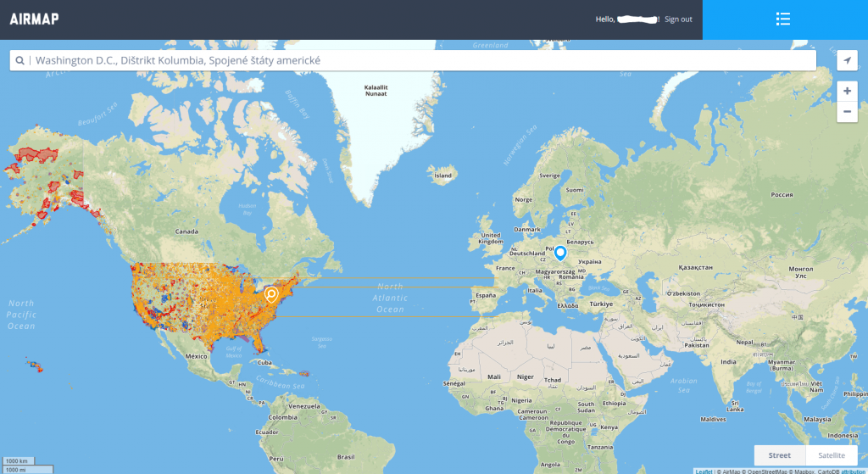Click the magnifier search icon
The image size is (868, 474).
click(x=19, y=61)
